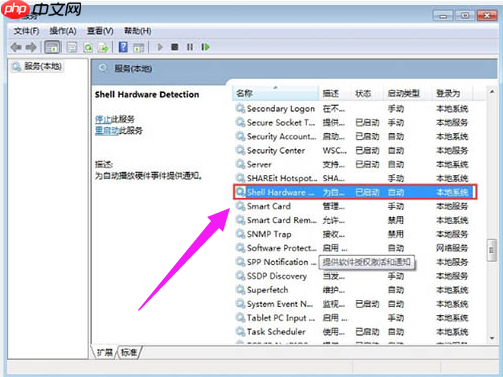503x377 pixels.
Task: Toggle the show/hide console tree icon
Action: click(52, 47)
